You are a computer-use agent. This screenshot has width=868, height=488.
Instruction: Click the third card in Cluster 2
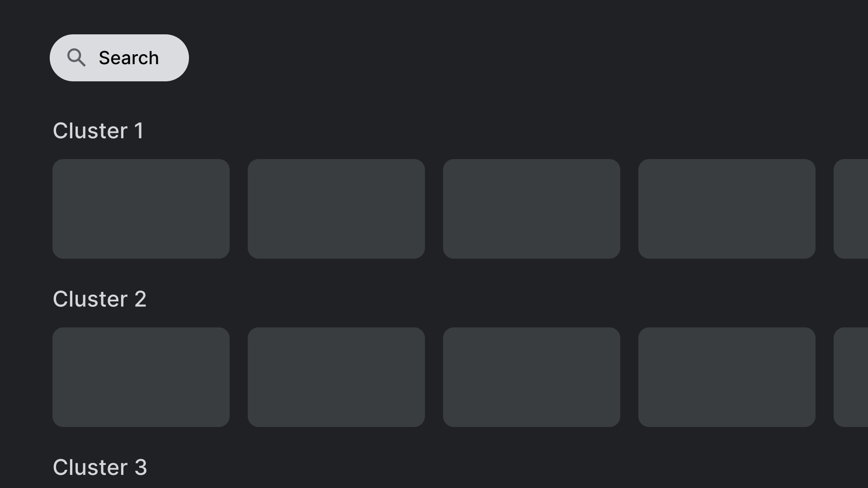(x=531, y=376)
